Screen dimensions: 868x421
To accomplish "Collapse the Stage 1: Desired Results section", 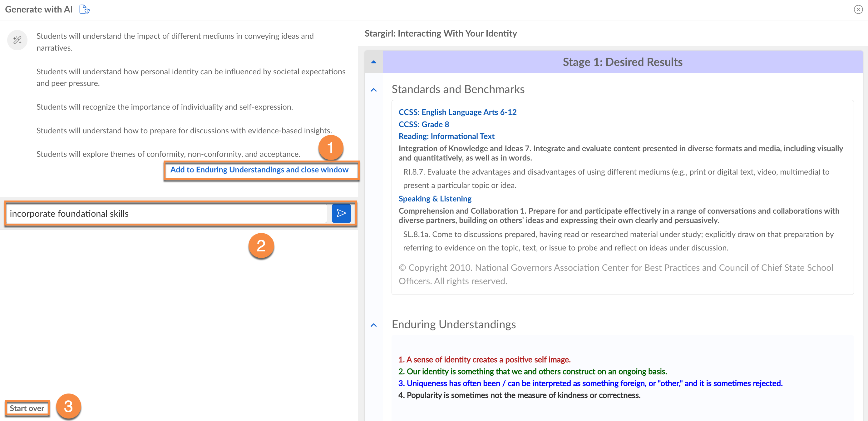I will (x=373, y=62).
